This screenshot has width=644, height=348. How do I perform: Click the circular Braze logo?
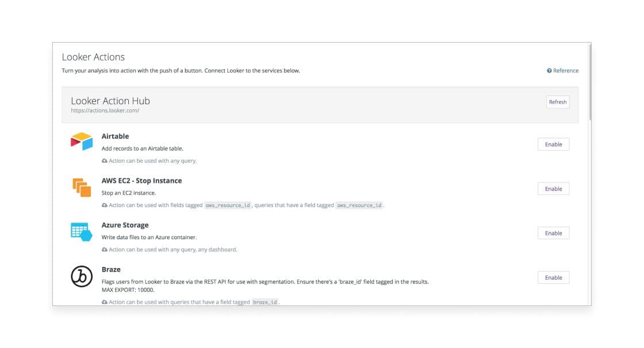click(81, 276)
